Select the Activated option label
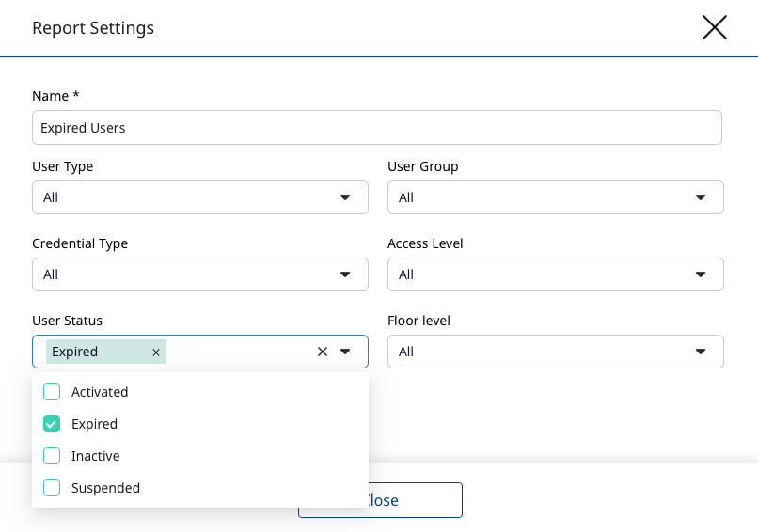This screenshot has height=532, width=758. (x=100, y=392)
